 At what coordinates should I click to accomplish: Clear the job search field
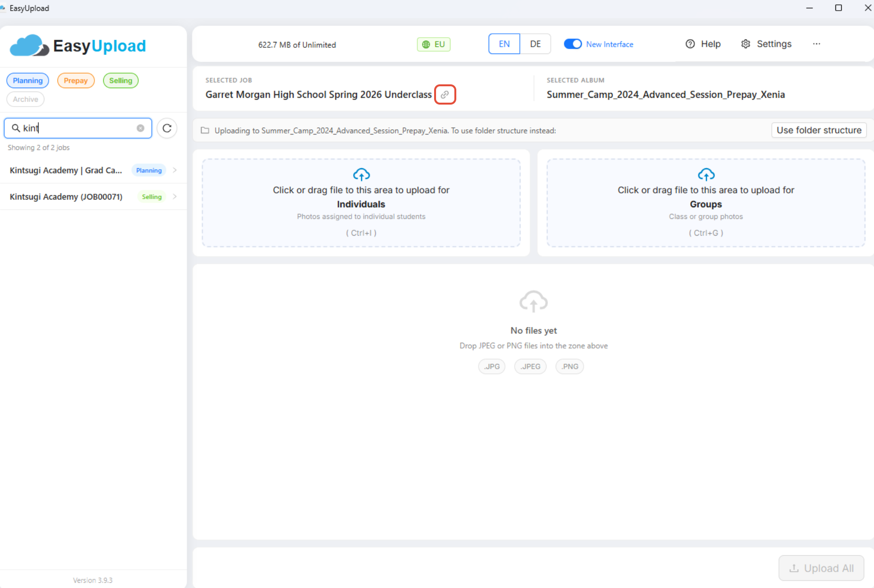point(140,128)
